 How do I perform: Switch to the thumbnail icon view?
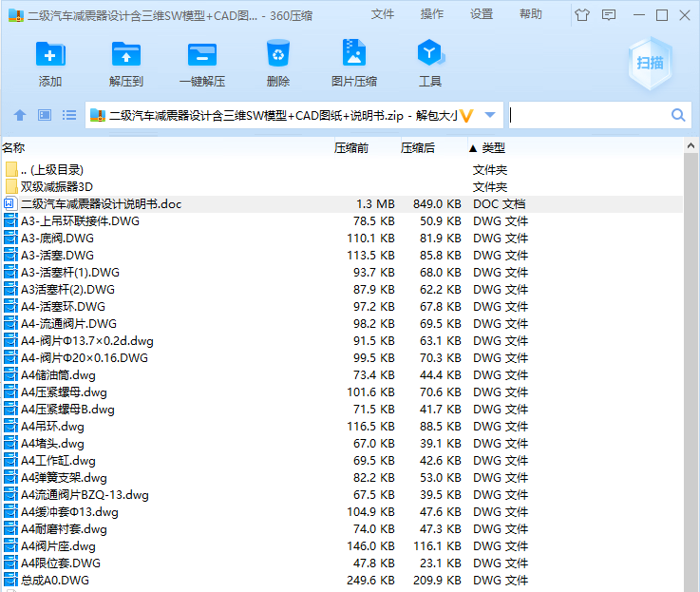(x=45, y=115)
